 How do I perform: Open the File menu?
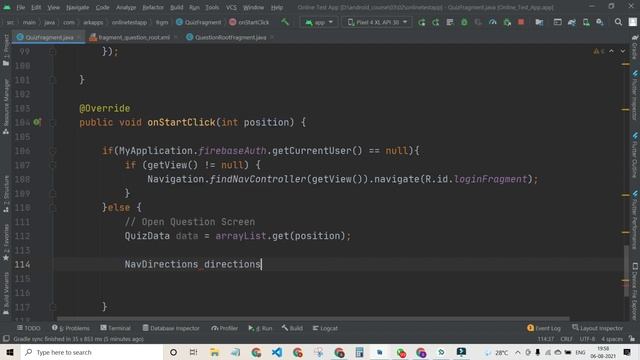pos(21,7)
